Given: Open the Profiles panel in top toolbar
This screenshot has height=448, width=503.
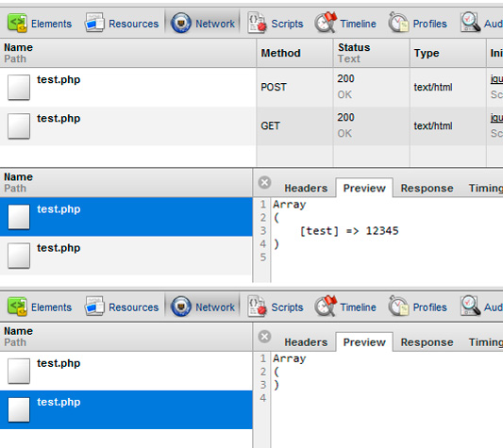Looking at the screenshot, I should tap(417, 24).
